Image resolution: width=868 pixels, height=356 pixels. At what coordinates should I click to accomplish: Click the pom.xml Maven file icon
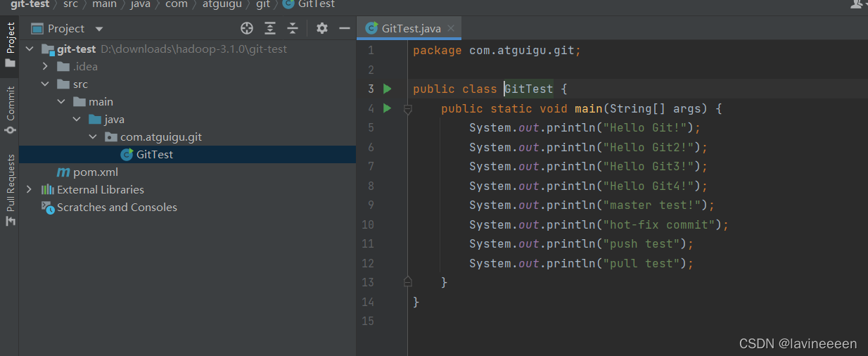click(63, 172)
